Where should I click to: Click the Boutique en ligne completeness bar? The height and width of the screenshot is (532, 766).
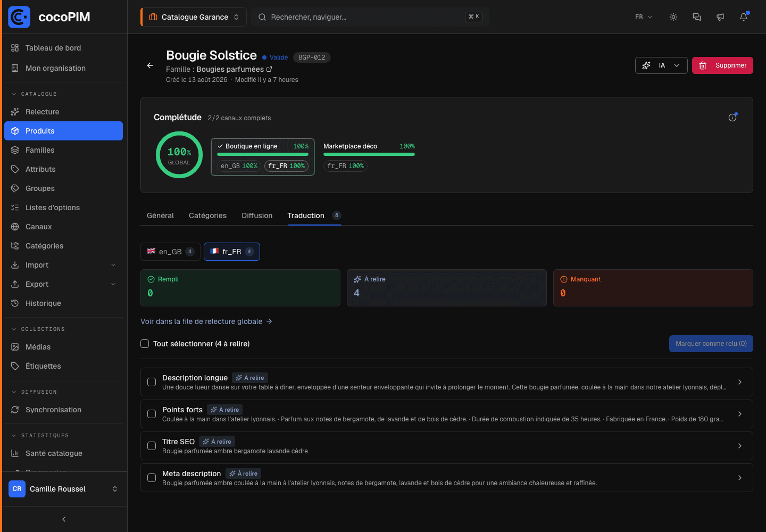(263, 154)
